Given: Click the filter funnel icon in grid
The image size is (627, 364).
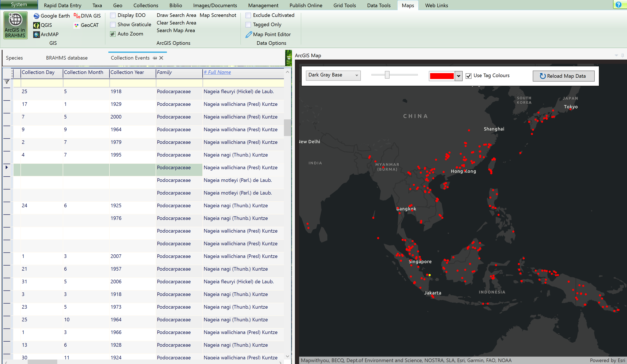Looking at the screenshot, I should [7, 82].
